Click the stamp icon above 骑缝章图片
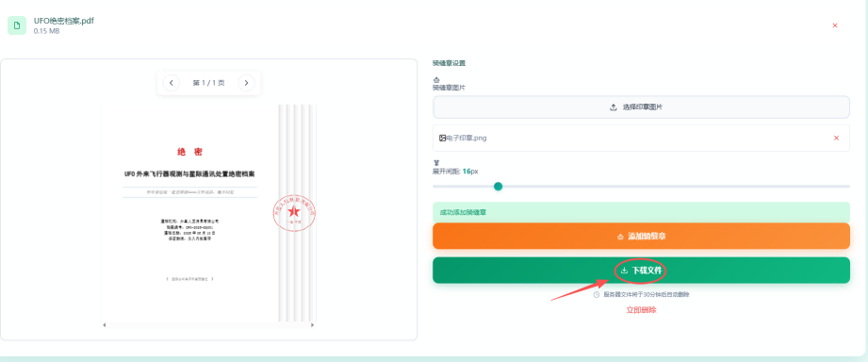 point(435,80)
